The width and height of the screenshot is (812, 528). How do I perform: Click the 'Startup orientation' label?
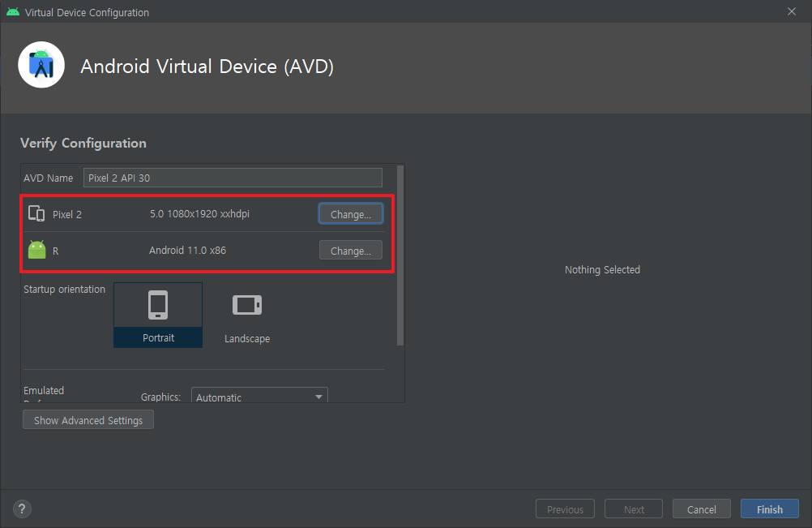coord(64,289)
